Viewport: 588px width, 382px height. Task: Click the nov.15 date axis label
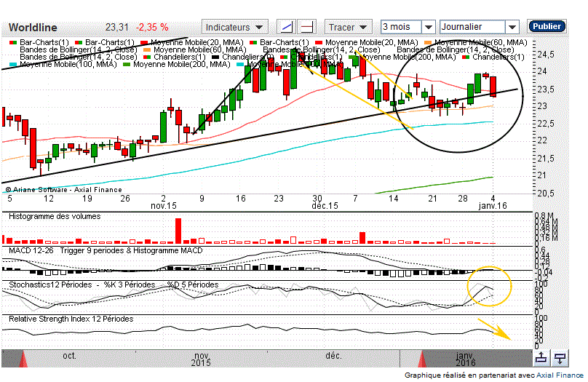[x=164, y=206]
